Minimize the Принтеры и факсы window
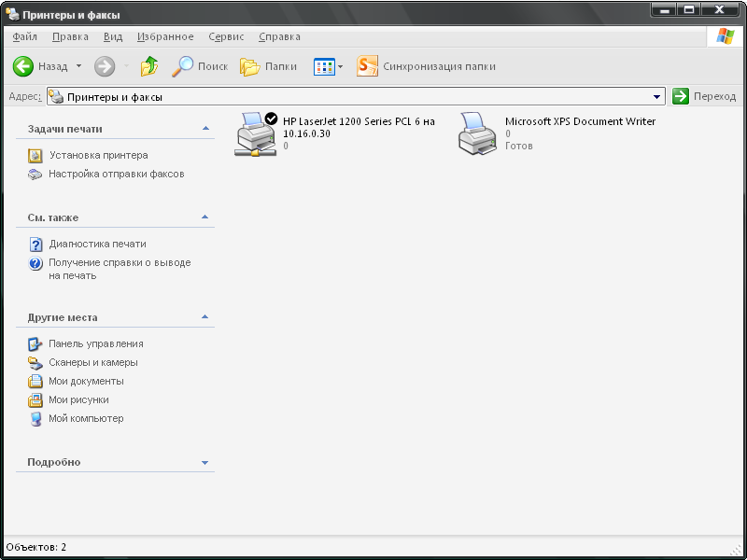Screen dimensions: 747x560 click(x=664, y=10)
